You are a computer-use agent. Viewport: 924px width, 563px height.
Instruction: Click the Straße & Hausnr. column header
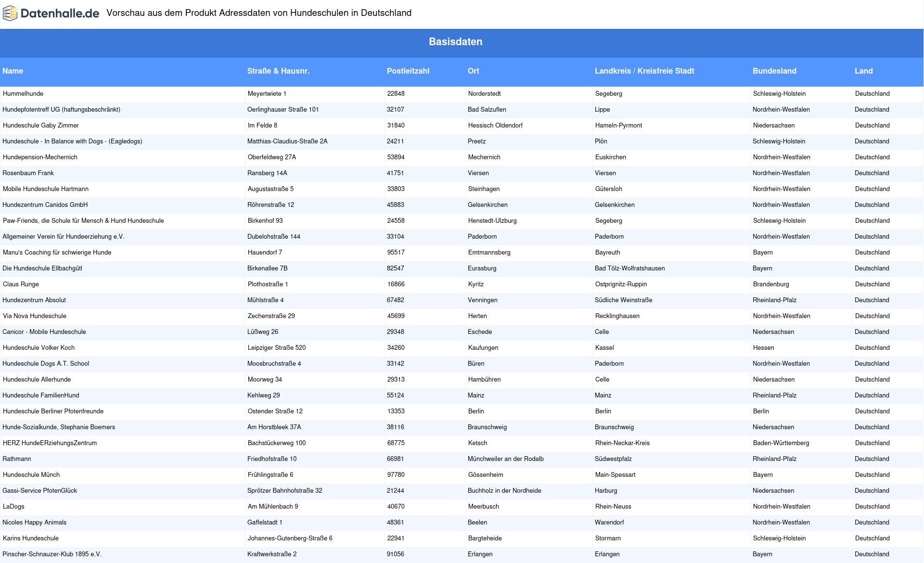[x=279, y=71]
